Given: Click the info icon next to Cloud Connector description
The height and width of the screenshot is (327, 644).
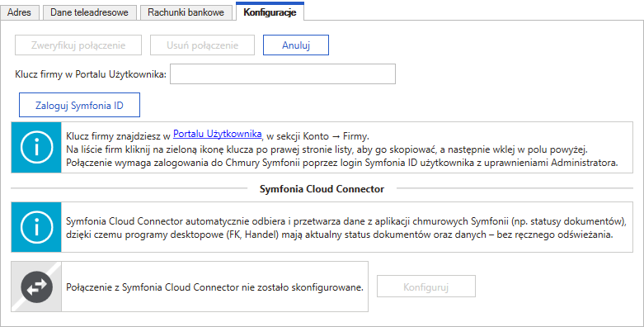Looking at the screenshot, I should click(36, 227).
